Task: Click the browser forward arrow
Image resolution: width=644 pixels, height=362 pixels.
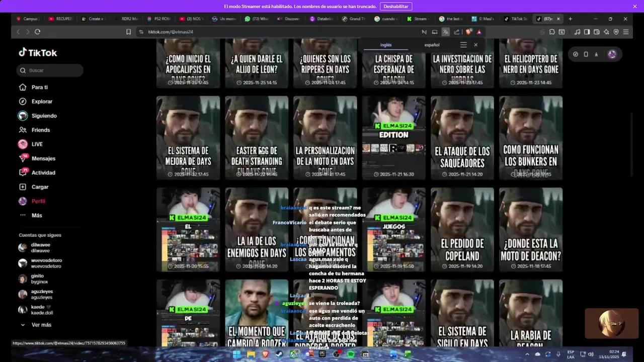Action: pyautogui.click(x=27, y=32)
